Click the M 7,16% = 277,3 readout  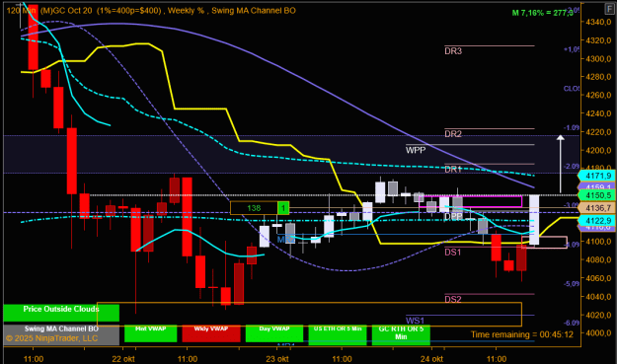542,13
